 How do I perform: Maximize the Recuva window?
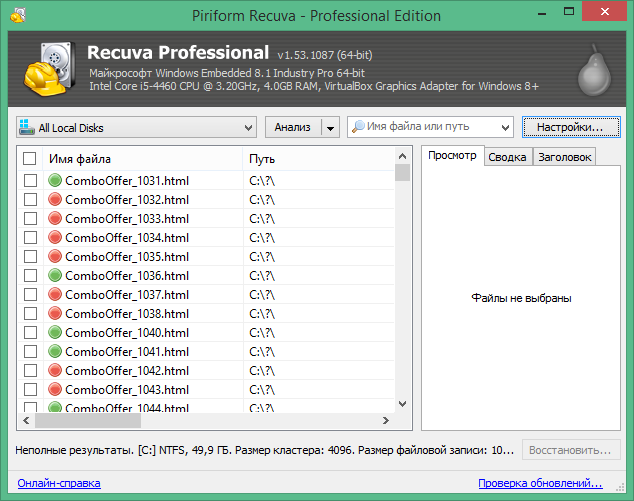tap(569, 12)
